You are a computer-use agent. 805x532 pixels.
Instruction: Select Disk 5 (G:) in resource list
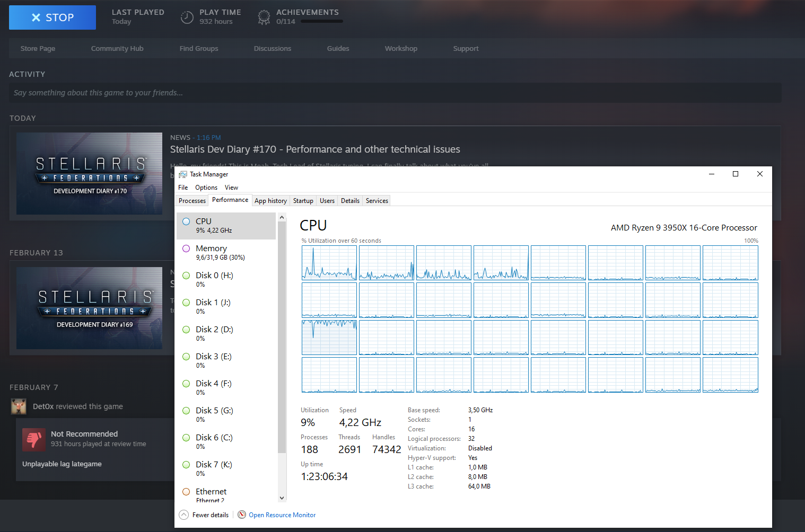point(226,415)
